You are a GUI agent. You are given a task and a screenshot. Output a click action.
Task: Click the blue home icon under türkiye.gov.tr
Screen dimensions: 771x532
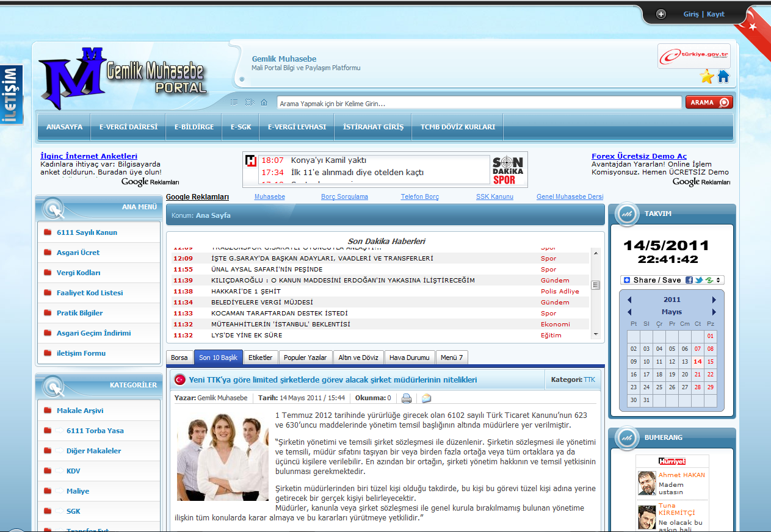tap(723, 76)
